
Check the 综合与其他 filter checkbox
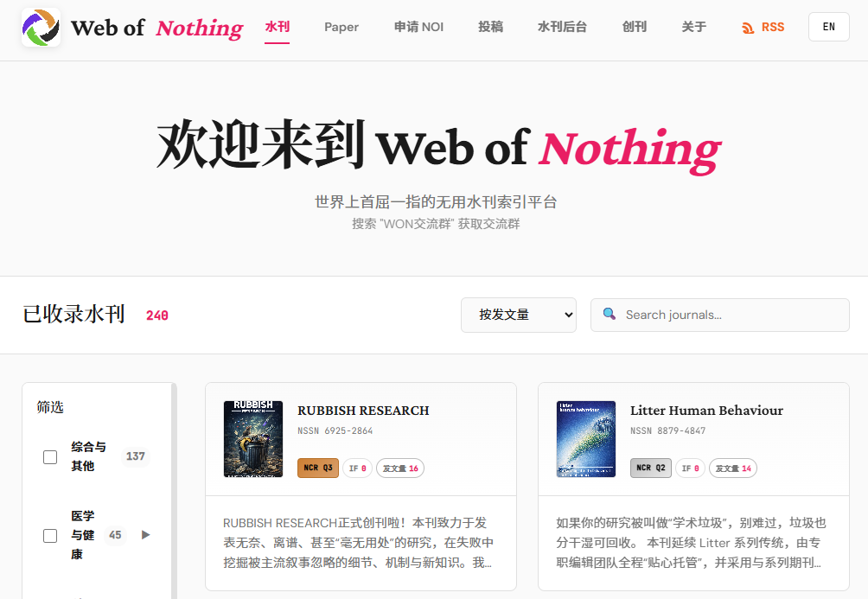(x=50, y=457)
